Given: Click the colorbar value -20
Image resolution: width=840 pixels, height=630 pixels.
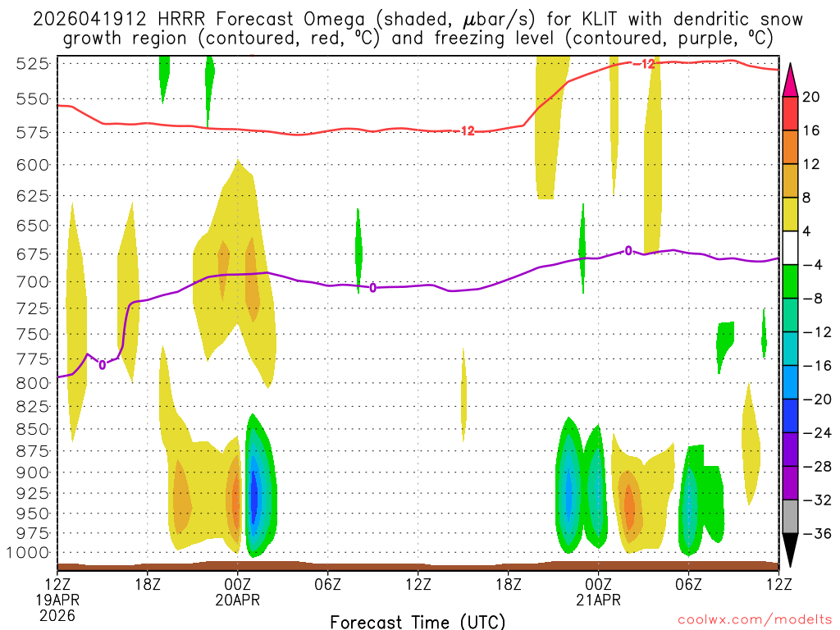Looking at the screenshot, I should tap(817, 399).
